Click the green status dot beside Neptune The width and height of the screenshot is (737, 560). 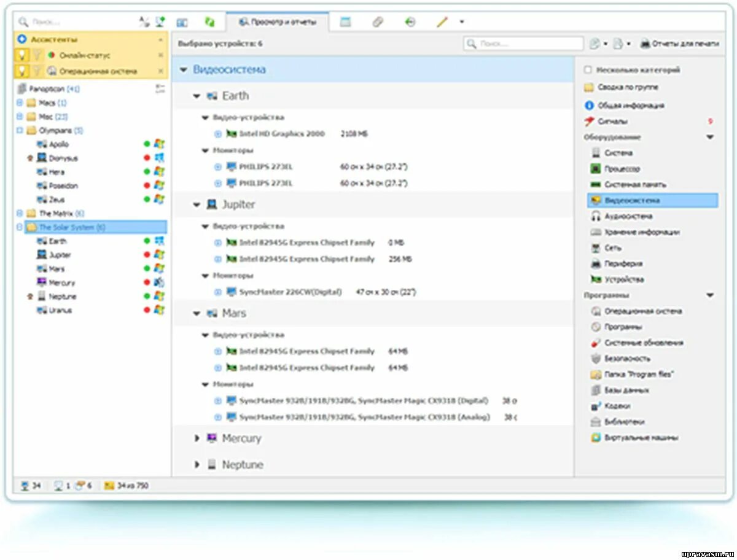(147, 297)
